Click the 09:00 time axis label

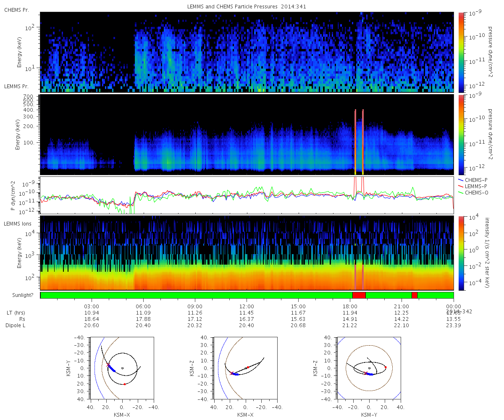click(x=195, y=306)
